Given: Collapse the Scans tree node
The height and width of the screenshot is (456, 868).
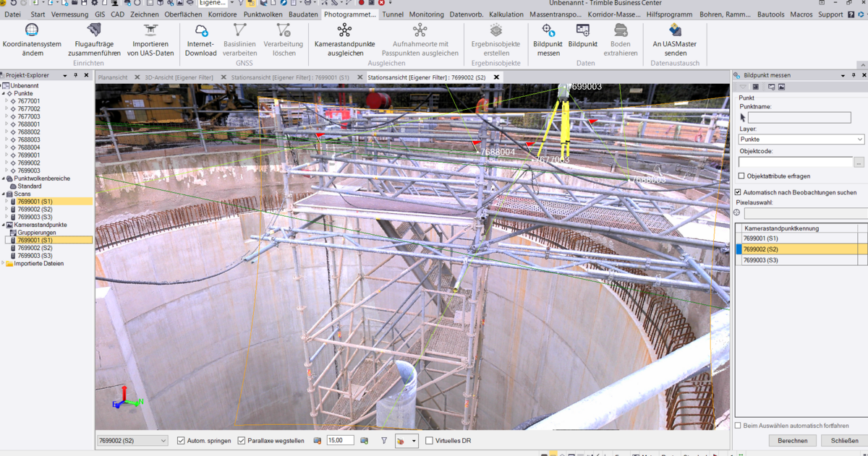Looking at the screenshot, I should 4,194.
